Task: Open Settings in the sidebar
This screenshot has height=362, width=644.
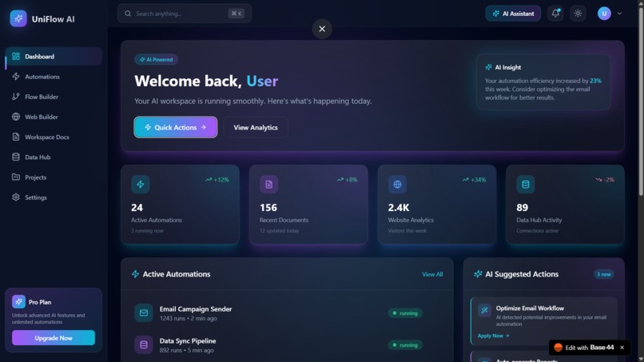Action: coord(54,197)
